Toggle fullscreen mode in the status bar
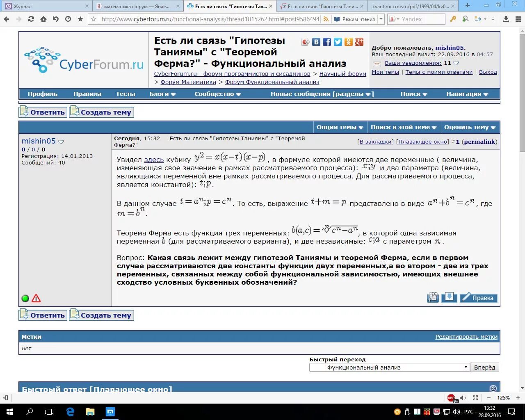Screen dimensions: 525x420 475,398
